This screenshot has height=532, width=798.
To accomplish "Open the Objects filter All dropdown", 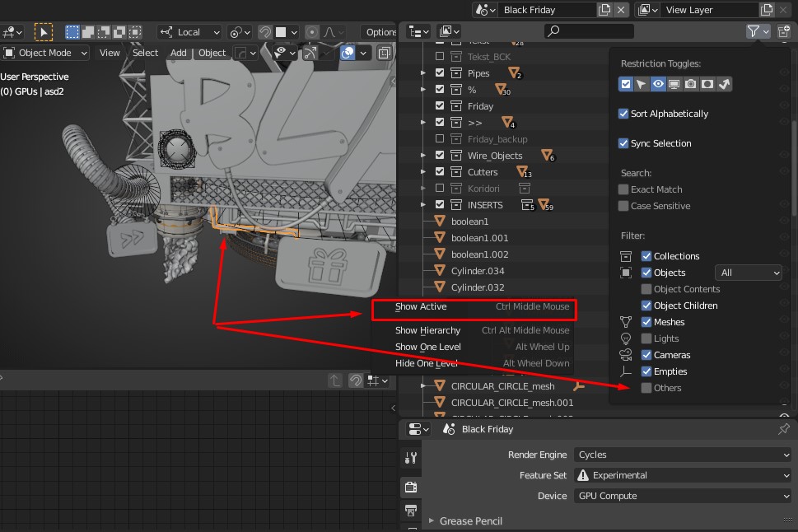I will click(x=748, y=273).
